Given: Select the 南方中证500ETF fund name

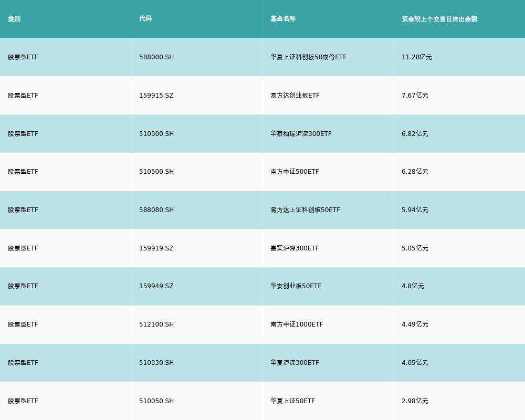Looking at the screenshot, I should coord(295,172).
